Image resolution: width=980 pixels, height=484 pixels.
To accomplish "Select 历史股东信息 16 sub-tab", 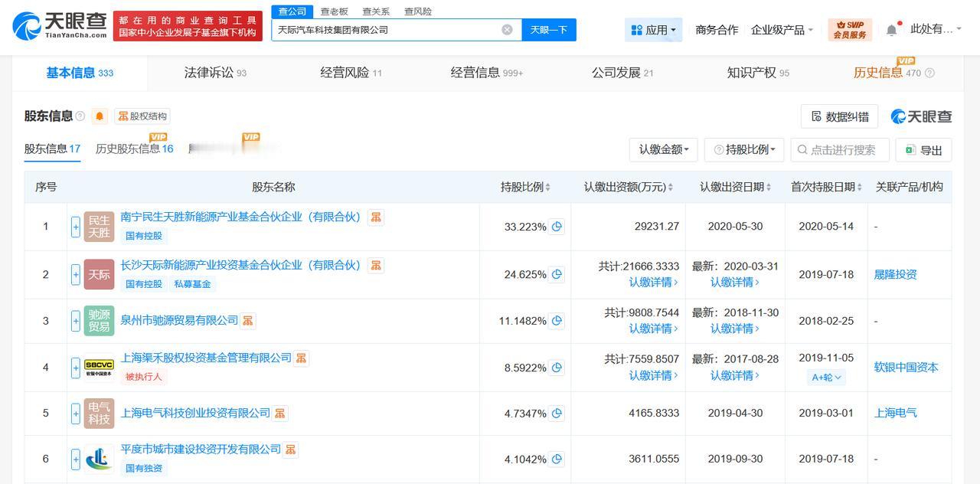I will pyautogui.click(x=135, y=149).
